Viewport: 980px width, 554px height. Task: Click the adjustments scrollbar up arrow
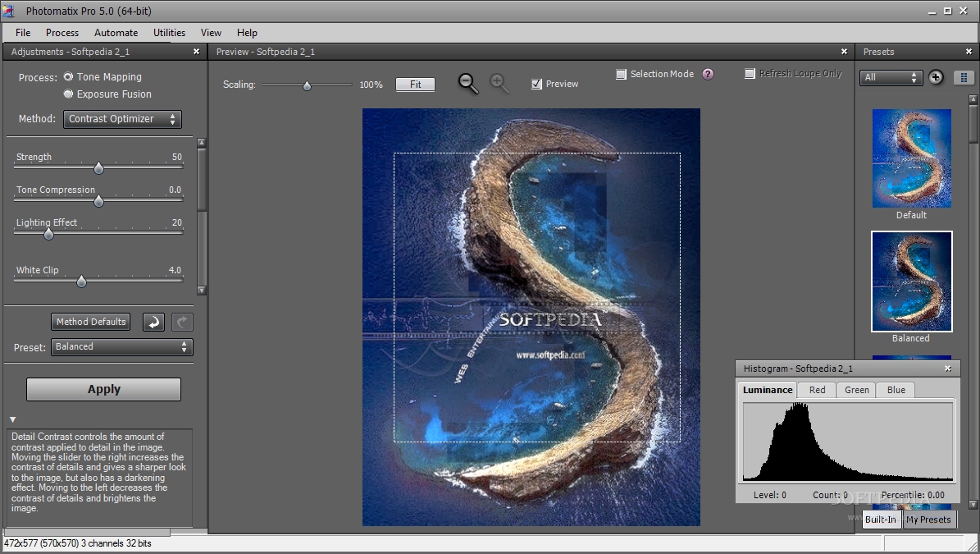(201, 143)
